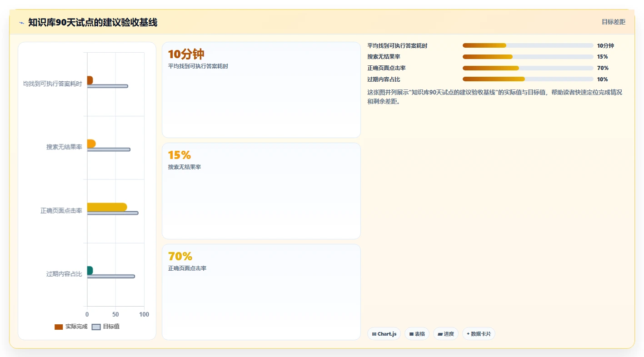Open the 15% 搜索无结果率 card
Screen dimensions: 644x357
[261, 191]
